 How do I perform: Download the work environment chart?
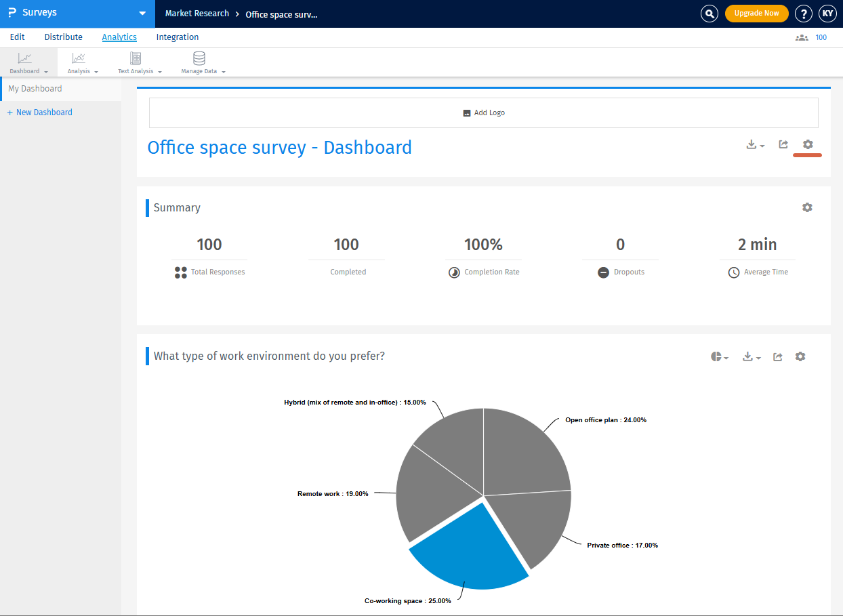pyautogui.click(x=749, y=356)
